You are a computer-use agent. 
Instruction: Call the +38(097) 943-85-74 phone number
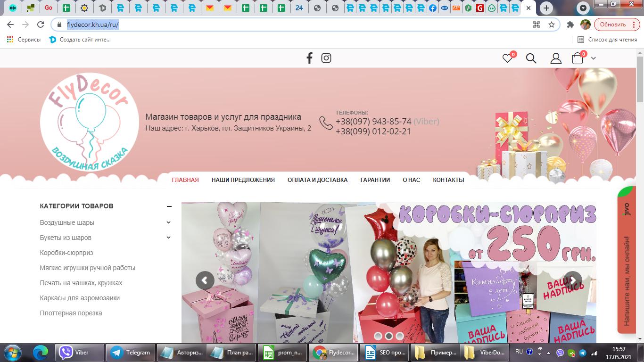(x=373, y=122)
